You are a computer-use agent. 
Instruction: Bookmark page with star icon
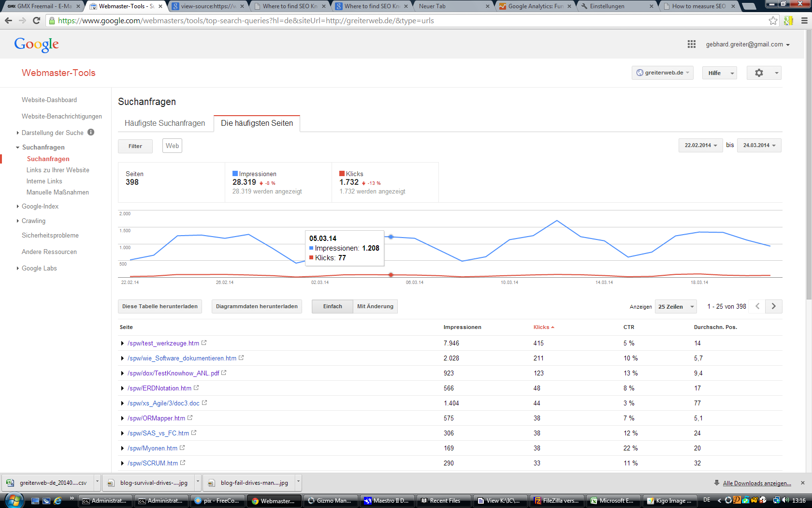click(x=773, y=20)
